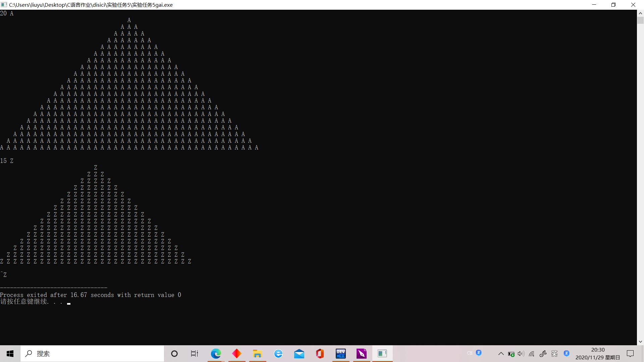Viewport: 644px width, 362px height.
Task: Toggle the volume speaker tray icon
Action: pyautogui.click(x=521, y=354)
